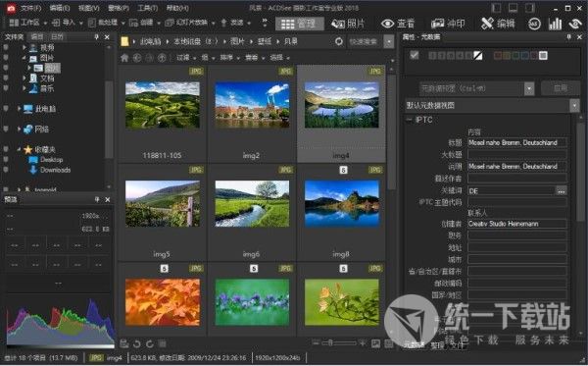Apply the green color label swatch
The image size is (588, 366).
pos(516,56)
